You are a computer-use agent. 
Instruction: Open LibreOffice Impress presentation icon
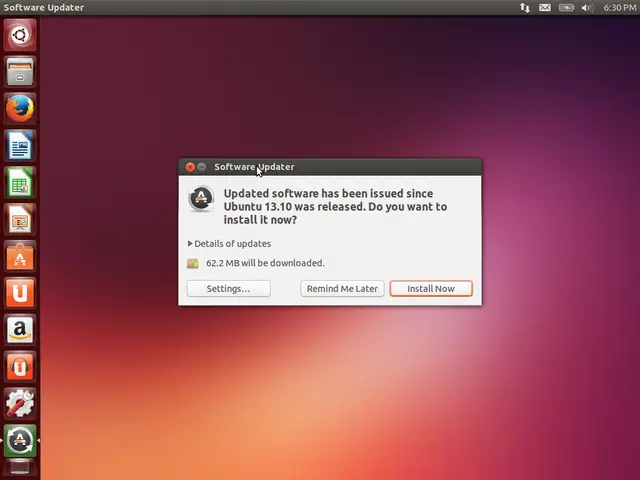pyautogui.click(x=20, y=219)
